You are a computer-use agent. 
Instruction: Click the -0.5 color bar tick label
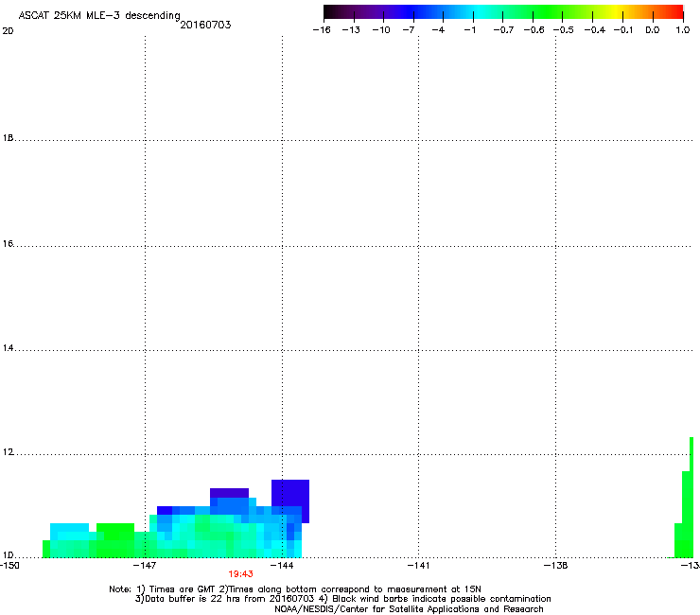pyautogui.click(x=564, y=30)
